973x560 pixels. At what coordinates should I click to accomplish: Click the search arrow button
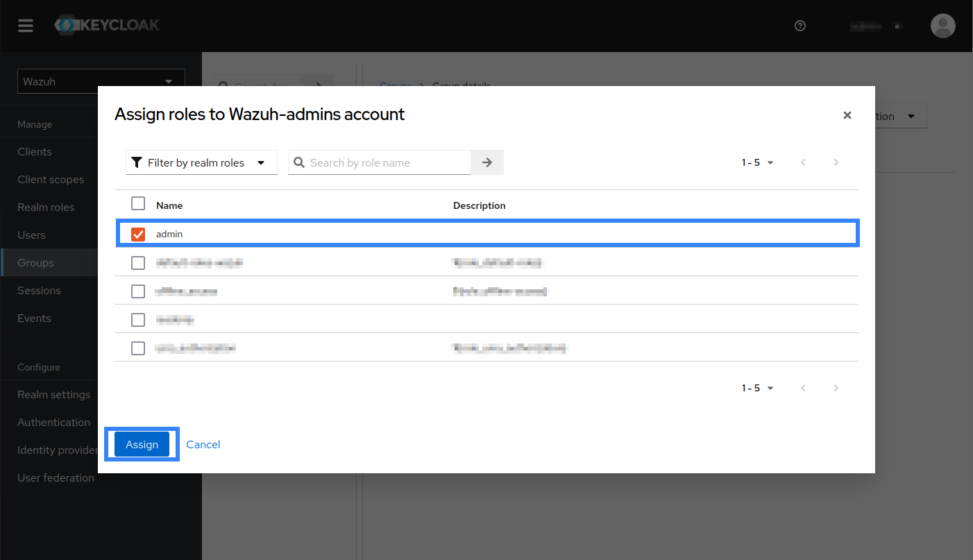(487, 162)
